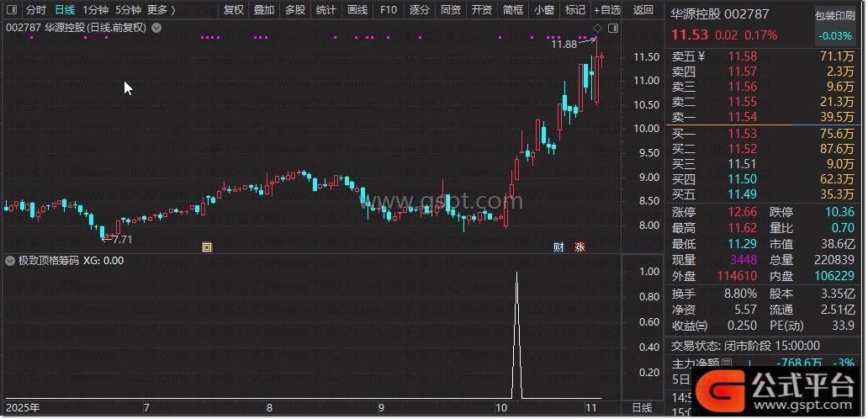Select the 5分钟 period tab

pyautogui.click(x=128, y=10)
